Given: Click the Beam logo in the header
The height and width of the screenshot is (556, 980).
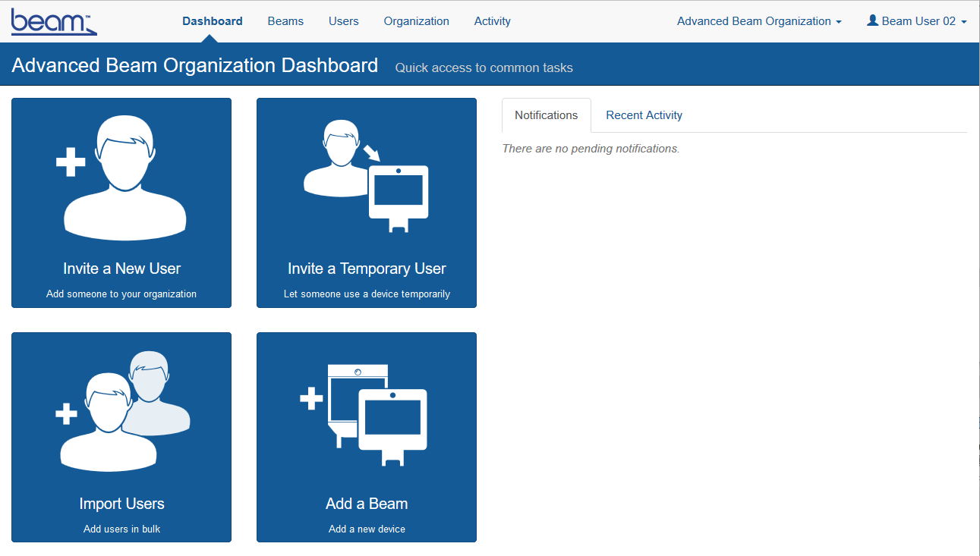Looking at the screenshot, I should pyautogui.click(x=53, y=22).
